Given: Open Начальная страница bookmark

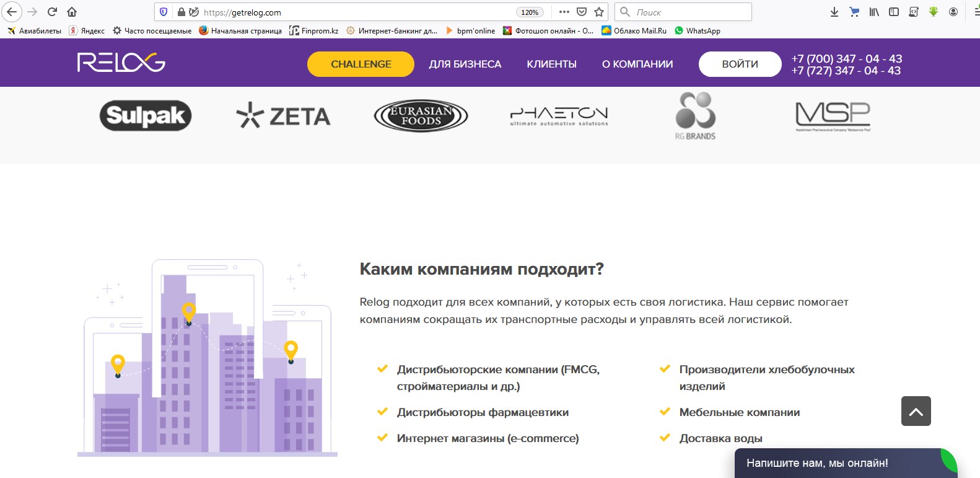Looking at the screenshot, I should (240, 30).
